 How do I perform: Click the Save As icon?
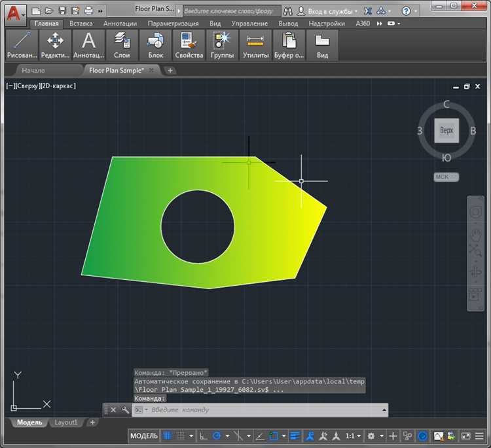75,11
